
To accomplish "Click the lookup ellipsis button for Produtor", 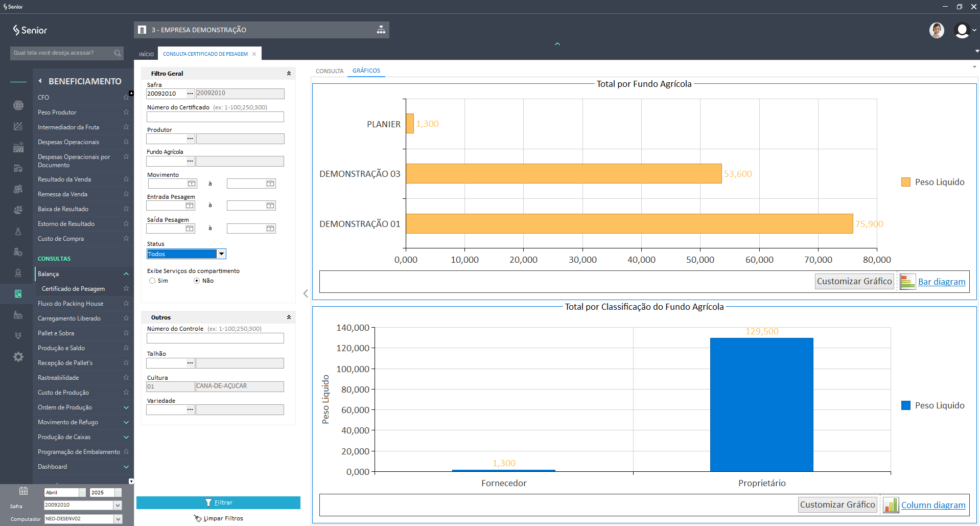I will coord(190,139).
